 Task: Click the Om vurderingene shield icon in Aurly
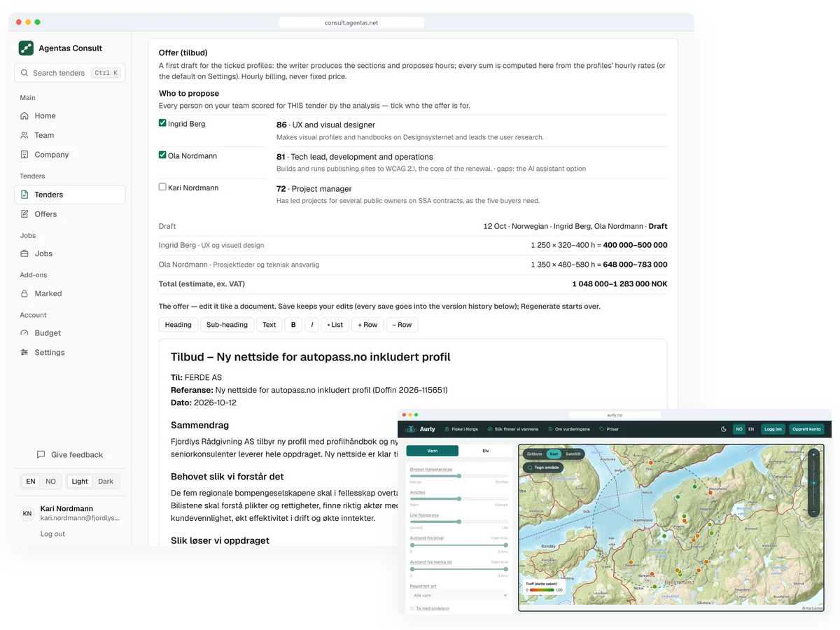[551, 429]
